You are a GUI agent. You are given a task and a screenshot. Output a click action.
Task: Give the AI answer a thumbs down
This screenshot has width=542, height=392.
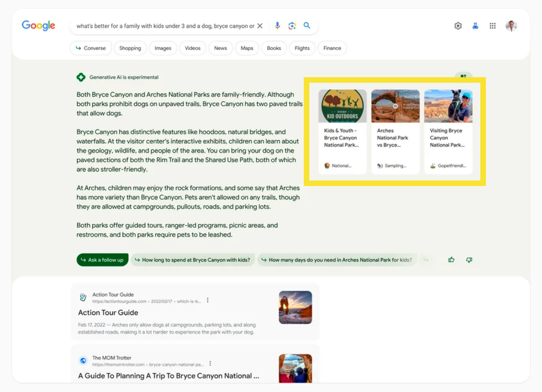(x=469, y=260)
